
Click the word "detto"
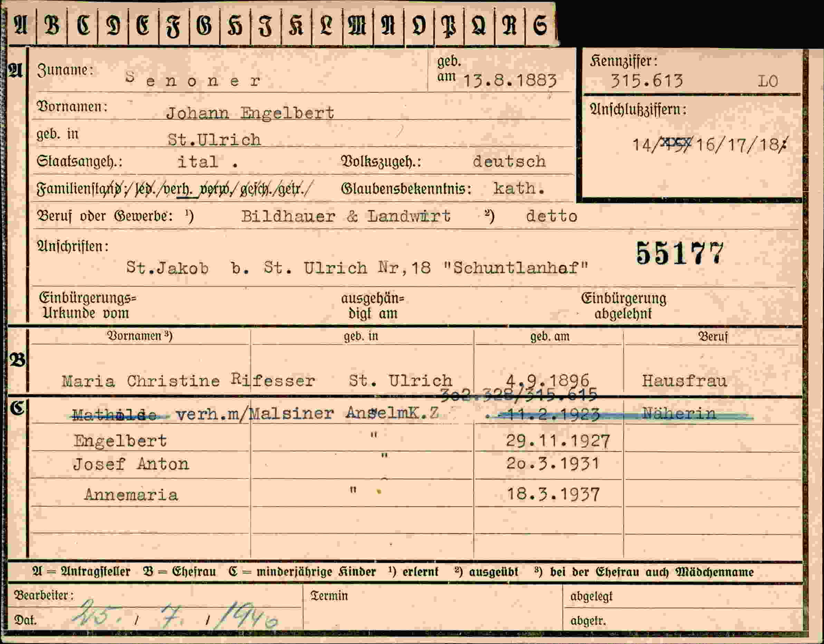coord(552,216)
